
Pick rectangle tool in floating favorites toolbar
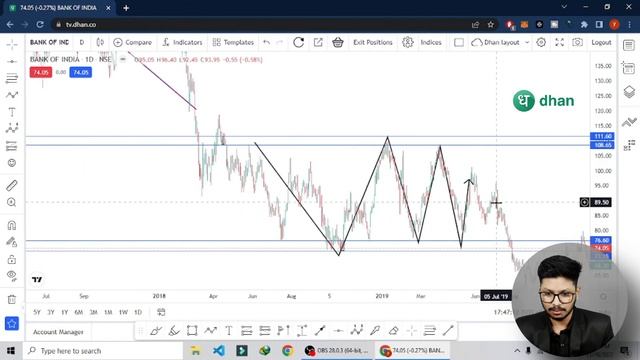point(192,330)
